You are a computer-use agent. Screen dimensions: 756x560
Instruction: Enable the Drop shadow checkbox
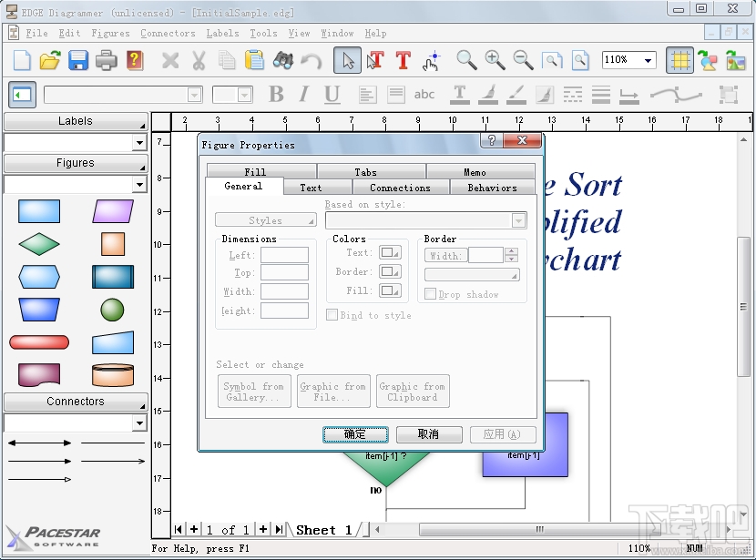tap(428, 294)
